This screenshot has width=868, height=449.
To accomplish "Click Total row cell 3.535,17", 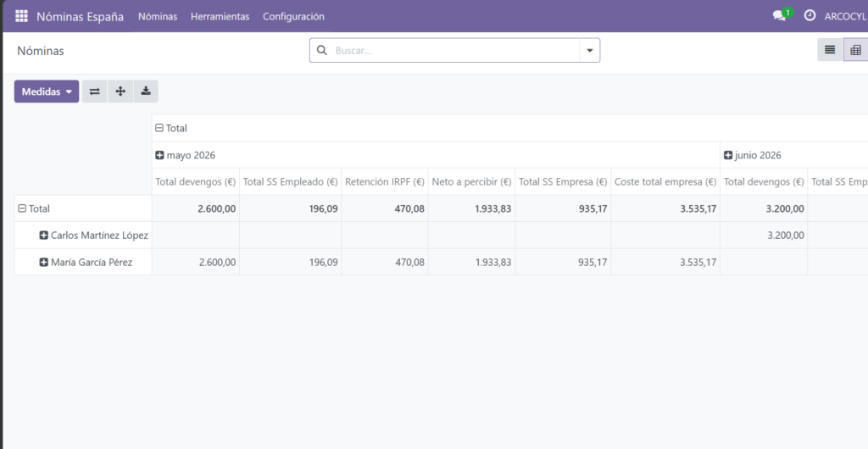I will 665,208.
